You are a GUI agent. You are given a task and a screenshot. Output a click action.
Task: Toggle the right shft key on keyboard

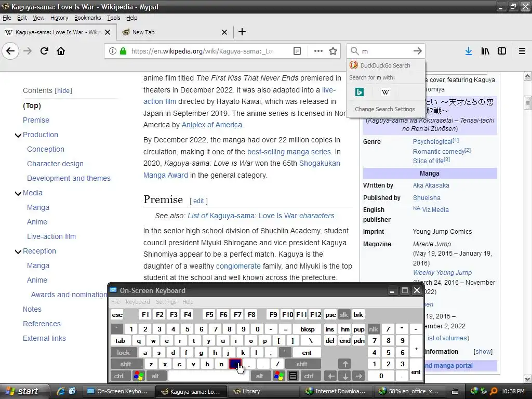click(302, 364)
